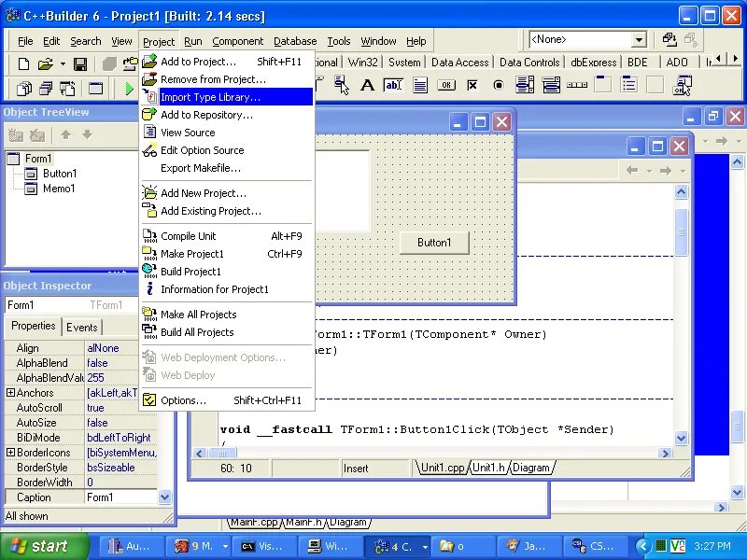
Task: Select the ListBox component in palette
Action: click(x=525, y=85)
